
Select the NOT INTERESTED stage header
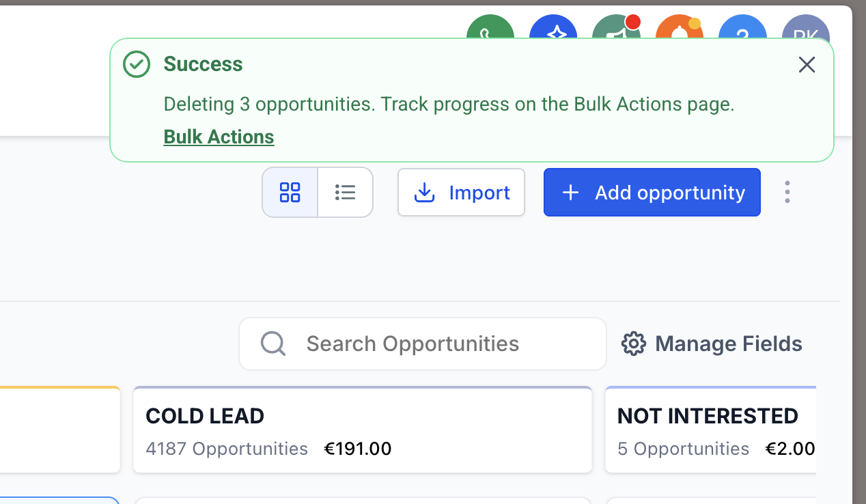tap(708, 416)
